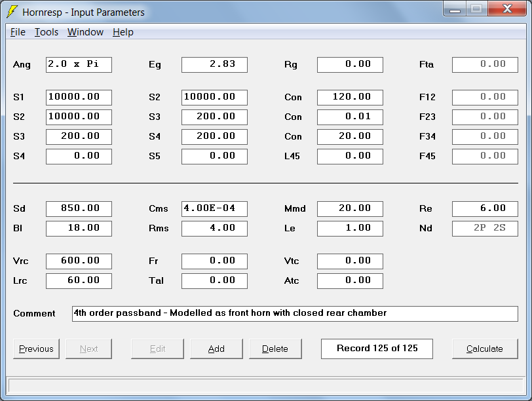Open the Help menu
Image resolution: width=532 pixels, height=401 pixels.
(123, 32)
